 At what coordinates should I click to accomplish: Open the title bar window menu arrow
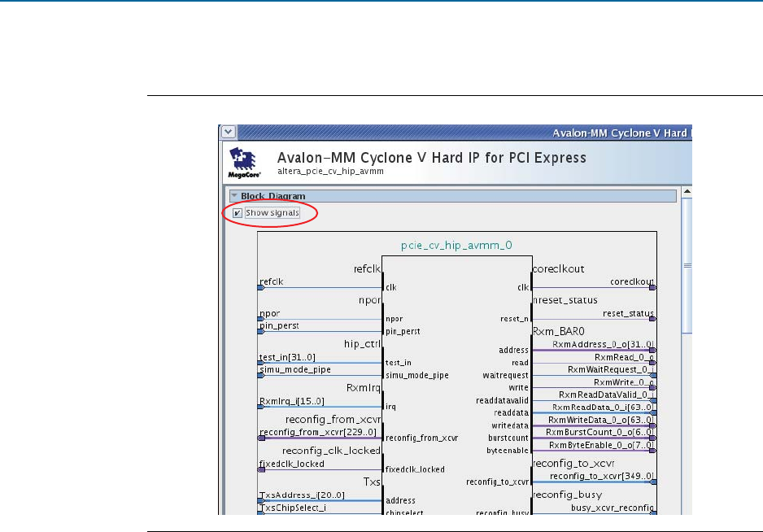click(x=229, y=132)
